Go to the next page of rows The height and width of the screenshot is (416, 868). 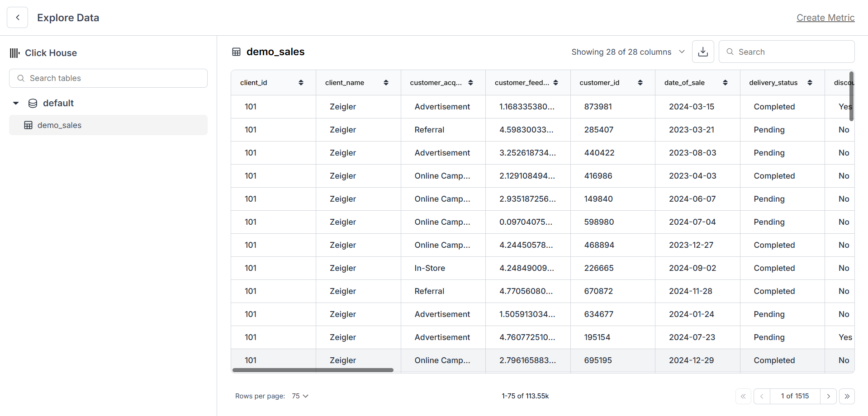pyautogui.click(x=829, y=396)
